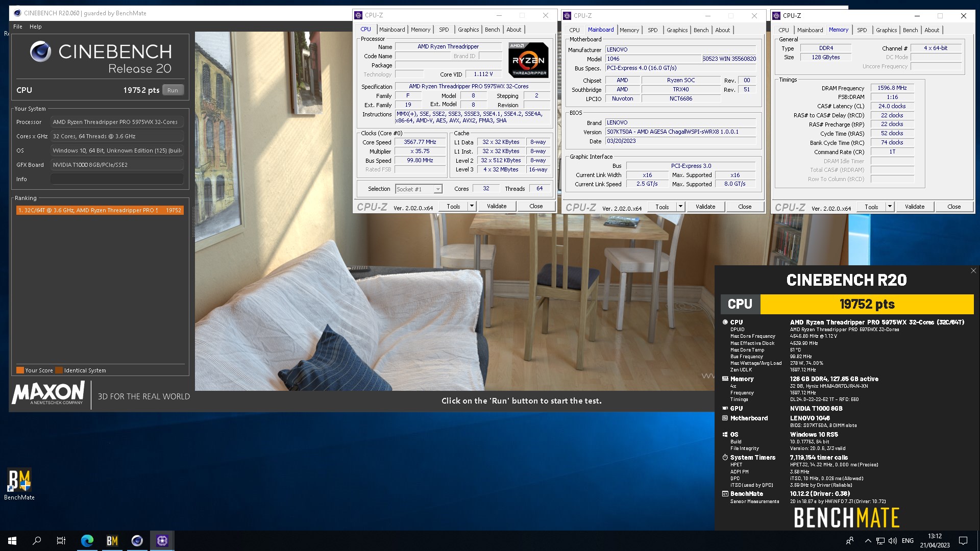980x551 pixels.
Task: Click Tools button in Mainboard CPU-Z window
Action: coord(662,207)
